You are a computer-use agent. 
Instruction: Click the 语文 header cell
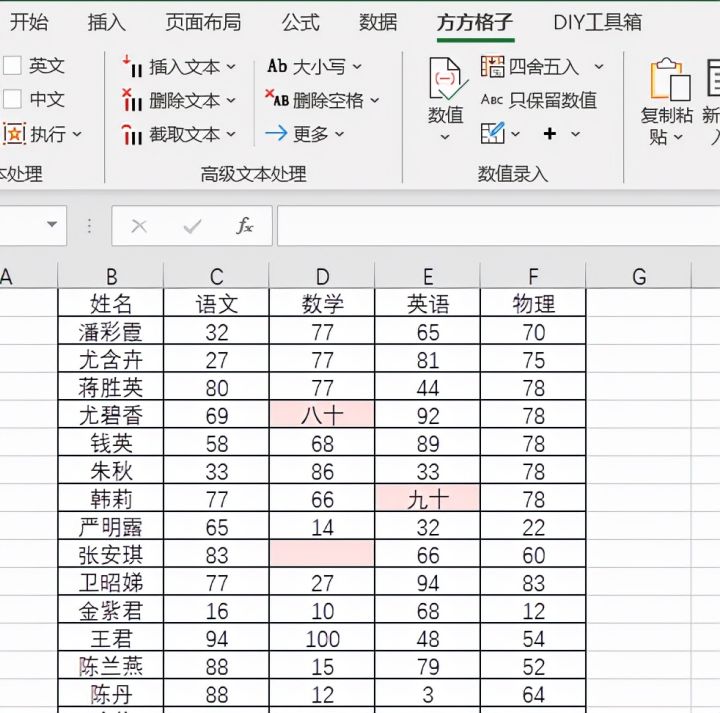point(216,303)
